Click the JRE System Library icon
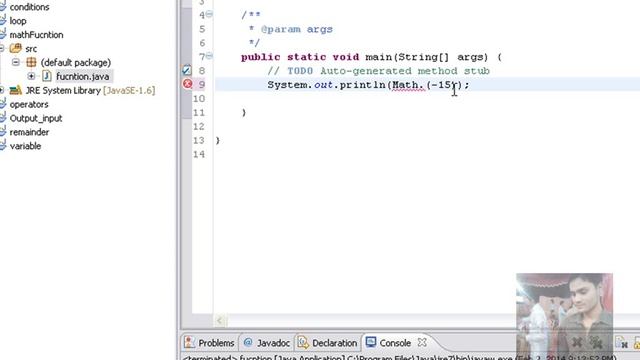This screenshot has height=360, width=640. tap(16, 90)
